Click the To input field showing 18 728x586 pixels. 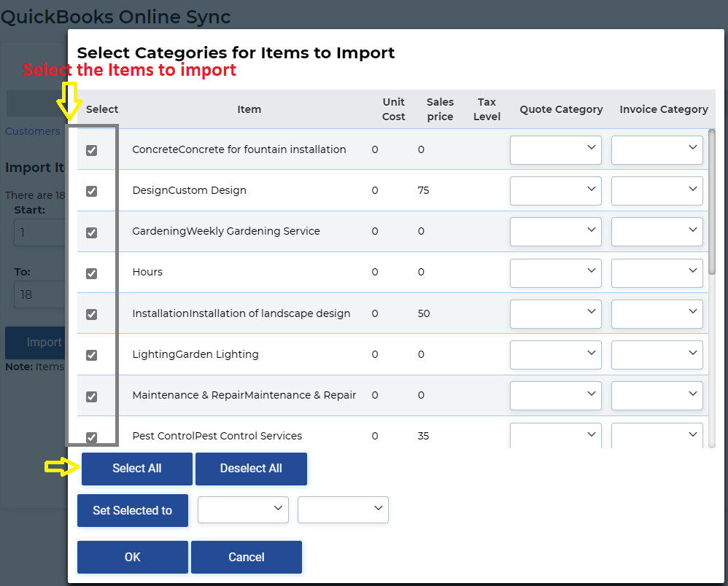tap(41, 294)
